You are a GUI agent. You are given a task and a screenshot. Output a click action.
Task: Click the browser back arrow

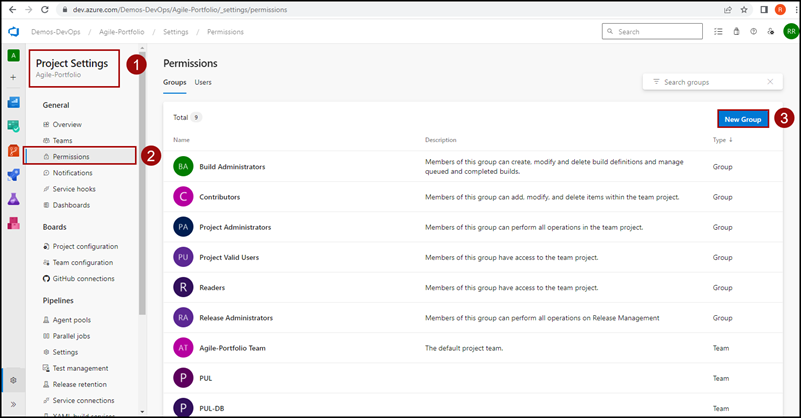point(12,9)
